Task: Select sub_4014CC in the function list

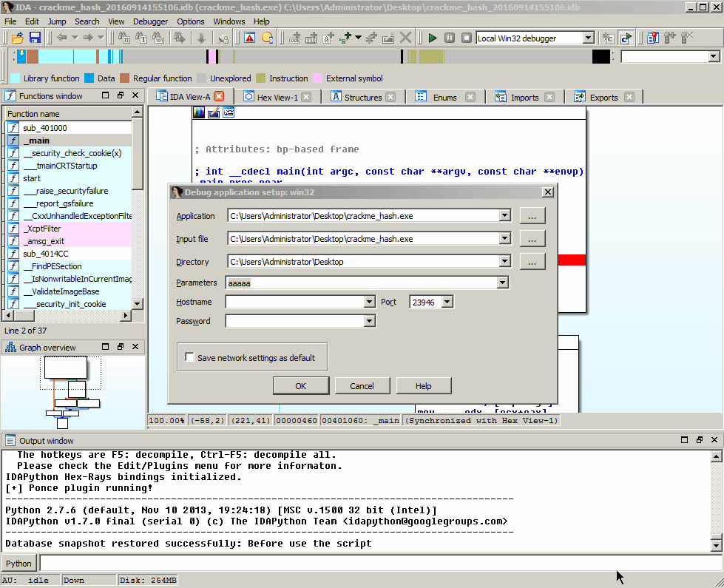Action: (x=68, y=254)
